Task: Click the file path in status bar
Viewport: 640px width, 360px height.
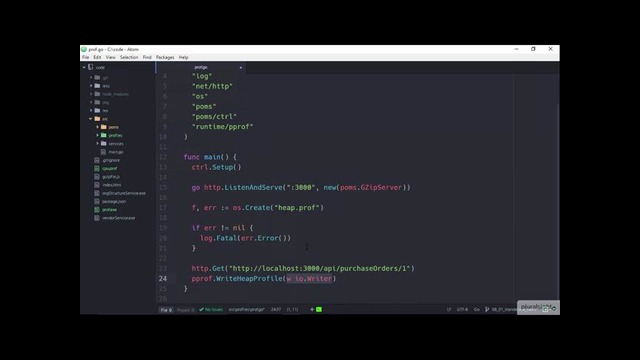Action: click(246, 309)
